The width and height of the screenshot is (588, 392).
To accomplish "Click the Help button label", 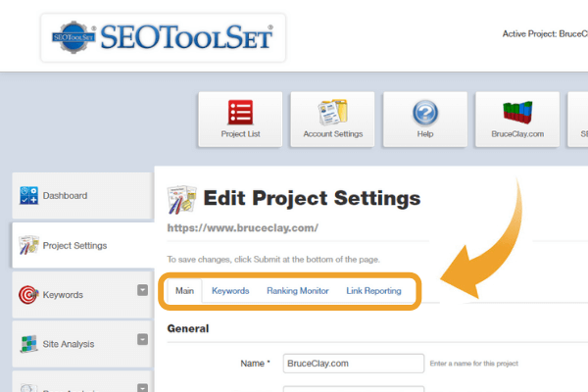I will point(425,134).
